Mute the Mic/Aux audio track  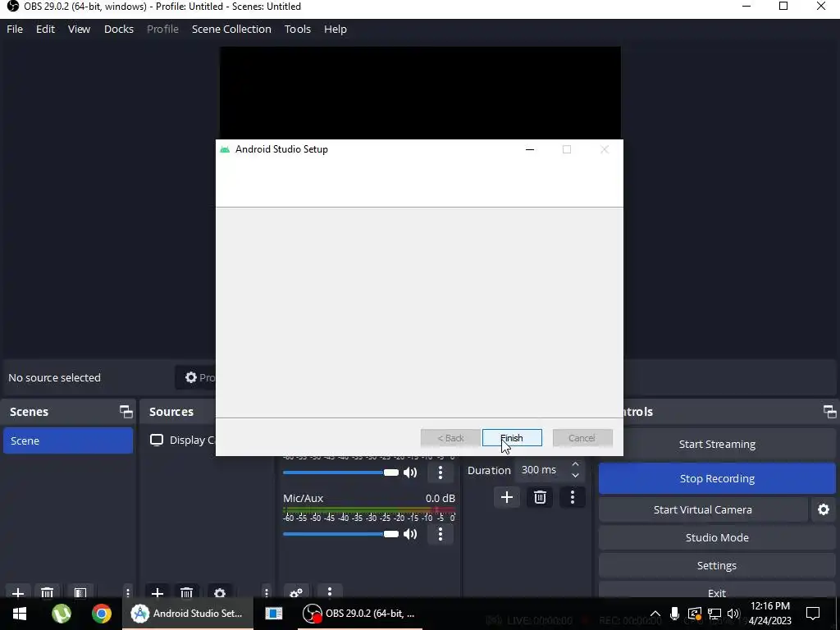pyautogui.click(x=410, y=533)
